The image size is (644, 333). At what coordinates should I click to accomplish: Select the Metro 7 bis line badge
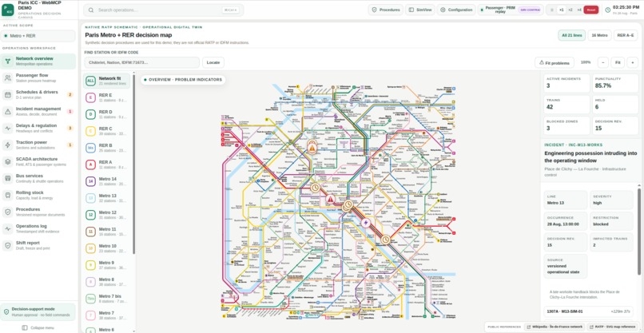(x=90, y=299)
